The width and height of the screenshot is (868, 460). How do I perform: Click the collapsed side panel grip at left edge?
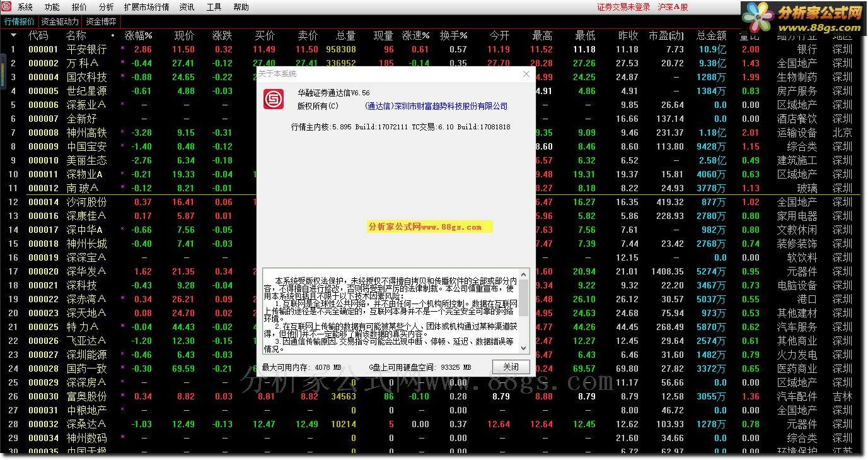(3, 71)
